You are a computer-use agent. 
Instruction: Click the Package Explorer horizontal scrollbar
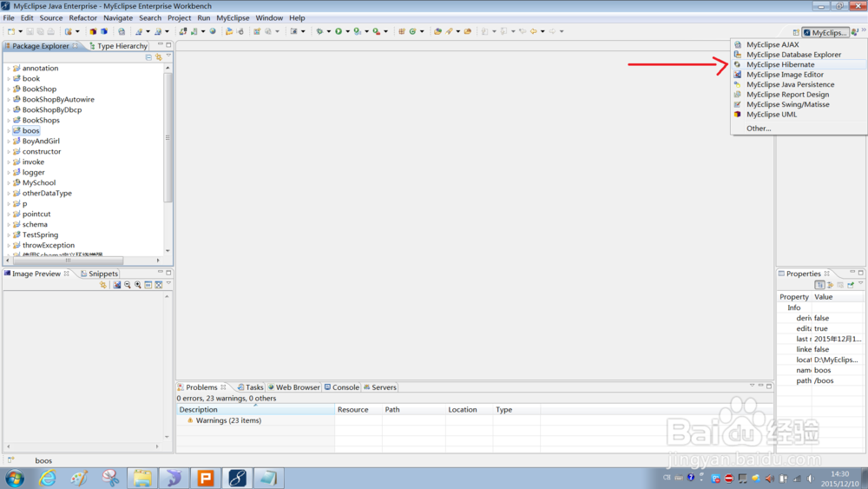(x=68, y=261)
